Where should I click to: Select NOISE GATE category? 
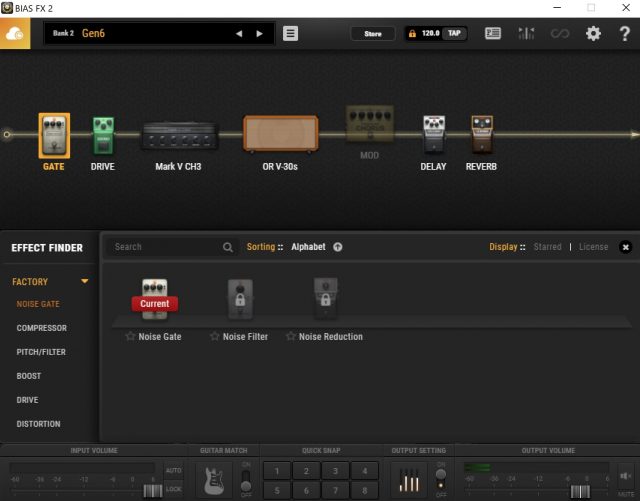[38, 304]
